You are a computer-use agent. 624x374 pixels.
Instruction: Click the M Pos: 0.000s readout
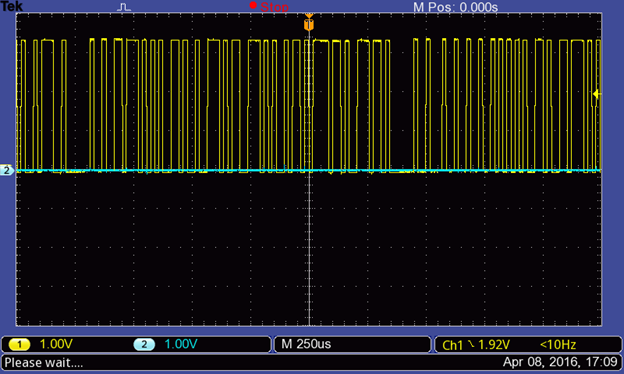point(455,7)
